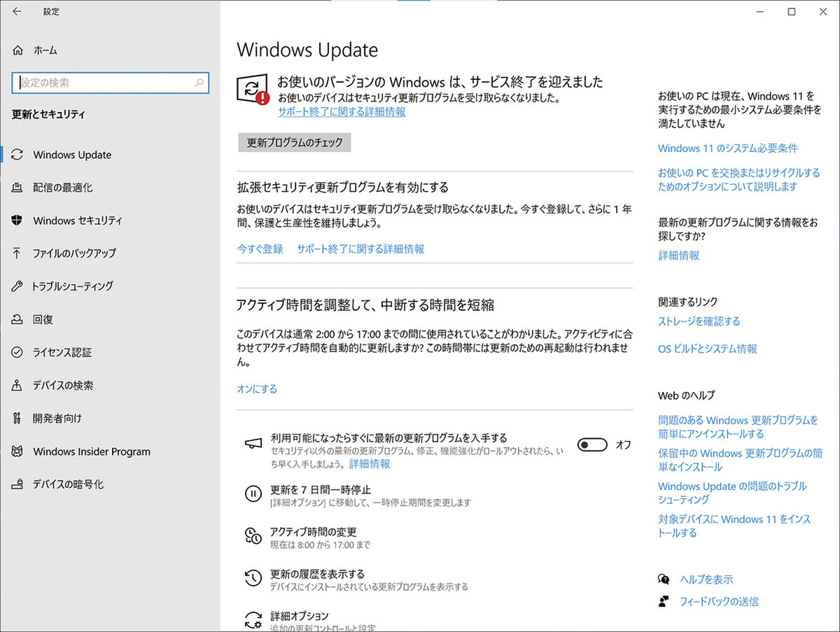Viewport: 840px width, 632px height.
Task: Open OS ビルドとシステム情報 link
Action: (x=708, y=349)
